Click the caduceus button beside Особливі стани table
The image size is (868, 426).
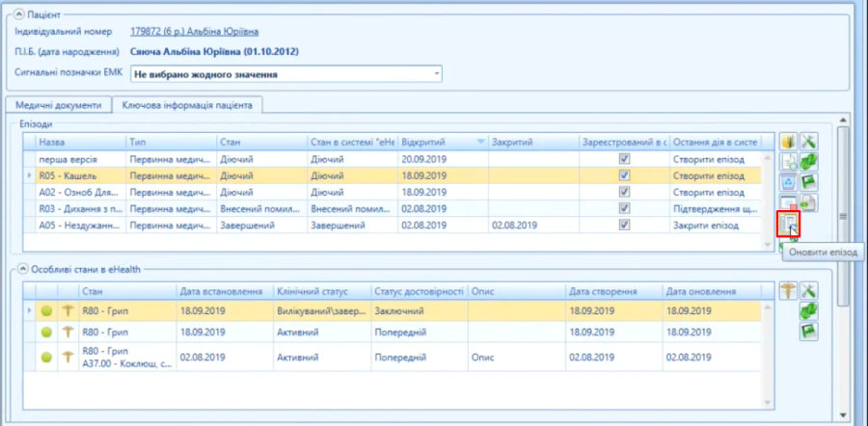pyautogui.click(x=788, y=290)
